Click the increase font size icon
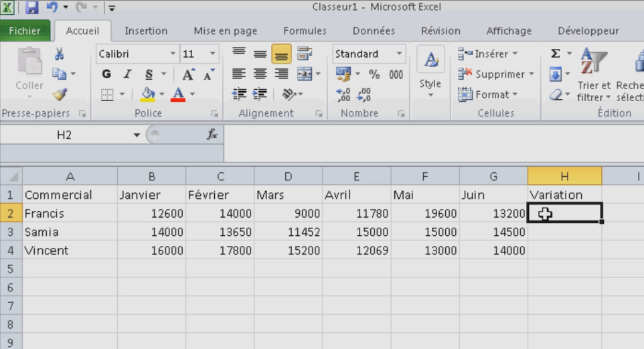Viewport: 644px width, 349px height. click(188, 74)
